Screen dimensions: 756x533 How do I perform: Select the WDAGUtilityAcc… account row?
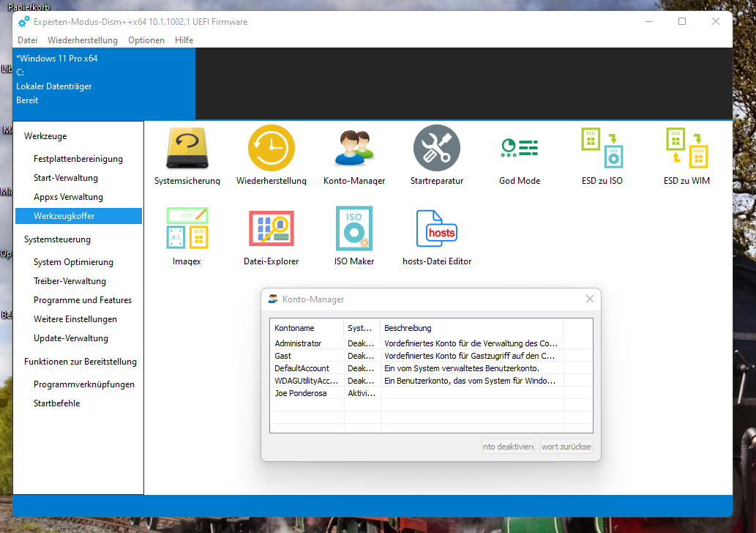[431, 381]
